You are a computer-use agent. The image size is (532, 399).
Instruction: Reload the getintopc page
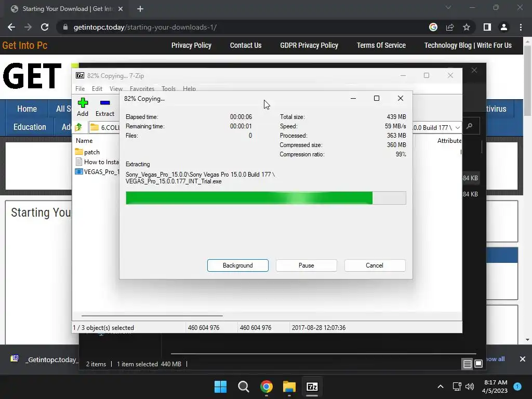tap(45, 27)
